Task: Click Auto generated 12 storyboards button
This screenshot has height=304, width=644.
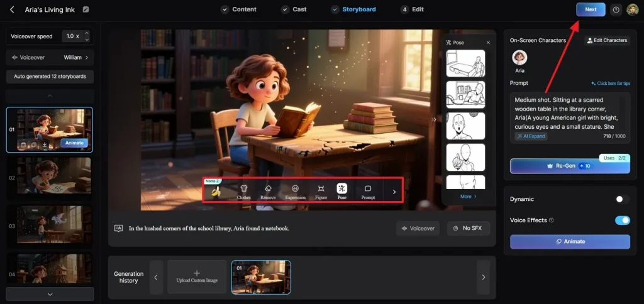Action: pos(50,76)
